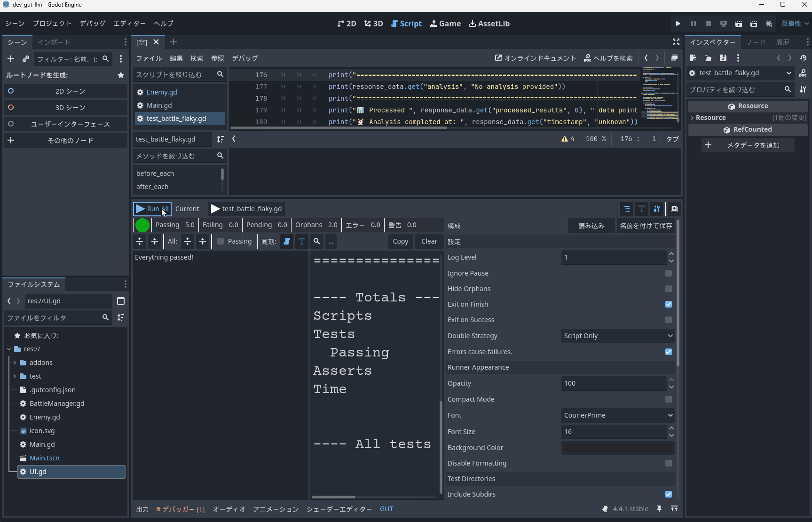Click the Run All button

pyautogui.click(x=152, y=209)
